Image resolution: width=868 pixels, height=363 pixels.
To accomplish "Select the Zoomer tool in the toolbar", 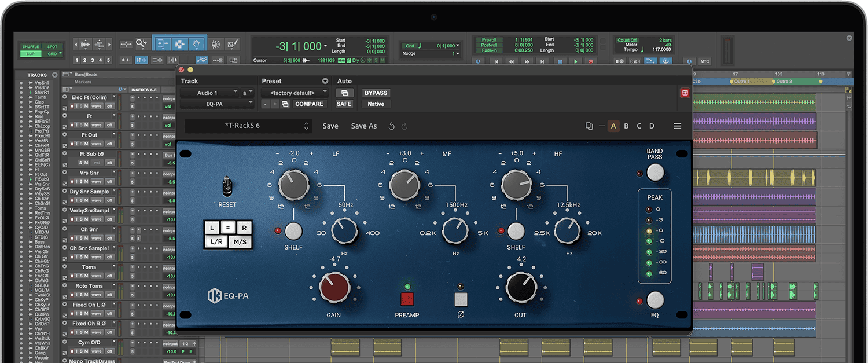I will pos(141,44).
